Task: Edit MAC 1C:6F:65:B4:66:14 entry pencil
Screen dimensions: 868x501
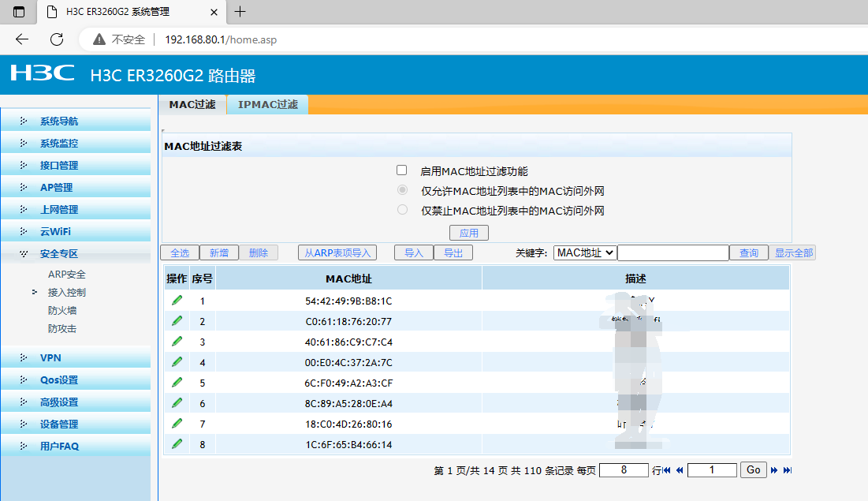Action: point(177,444)
